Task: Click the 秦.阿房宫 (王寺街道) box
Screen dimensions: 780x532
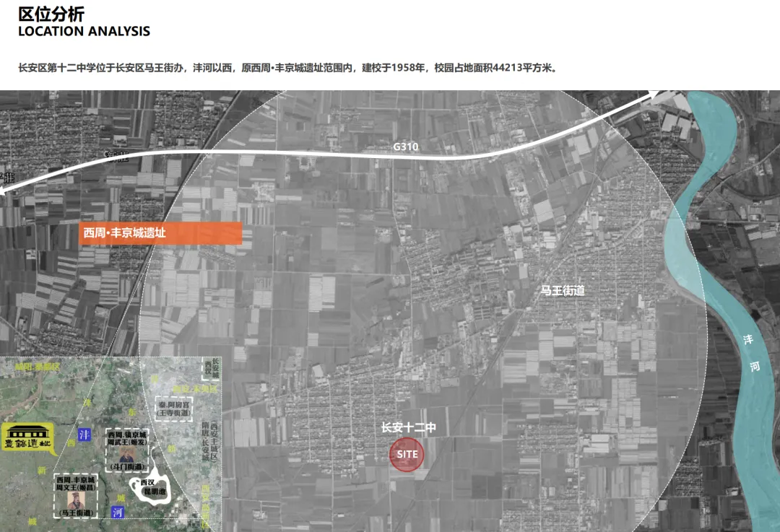Action: click(x=173, y=409)
